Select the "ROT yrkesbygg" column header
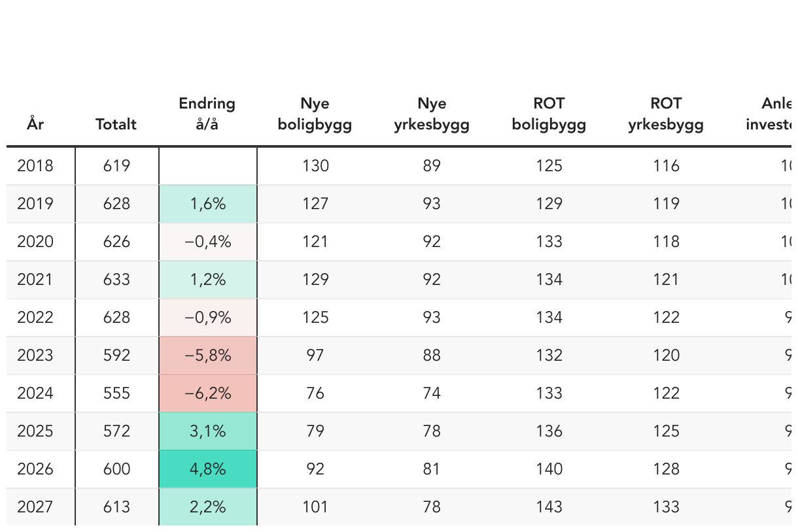 click(666, 113)
